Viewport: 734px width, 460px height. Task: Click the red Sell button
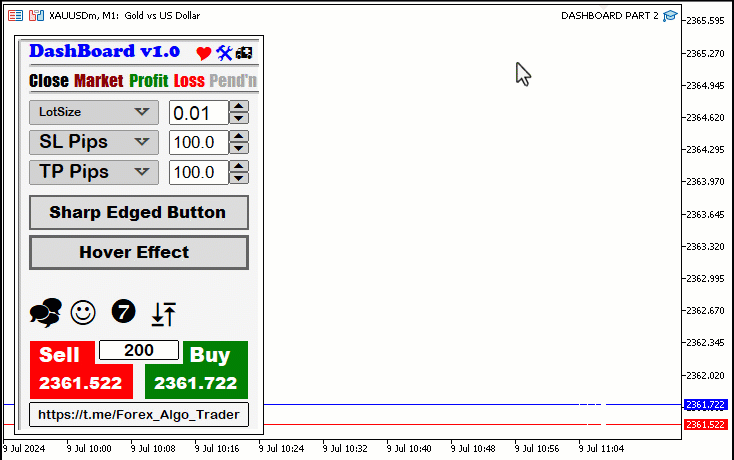pyautogui.click(x=81, y=370)
